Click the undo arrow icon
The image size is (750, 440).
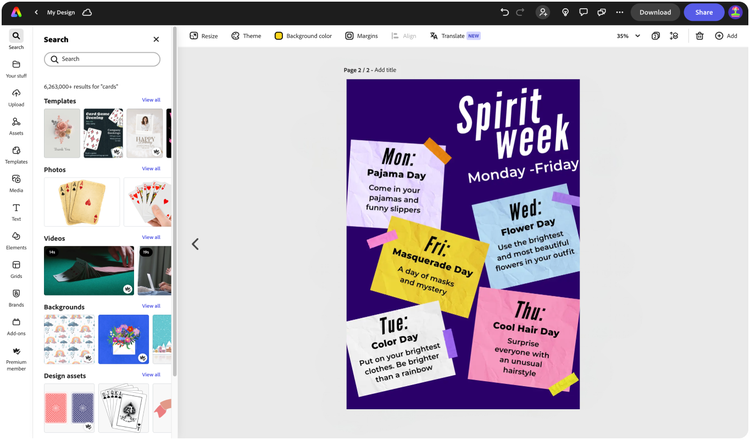click(504, 12)
